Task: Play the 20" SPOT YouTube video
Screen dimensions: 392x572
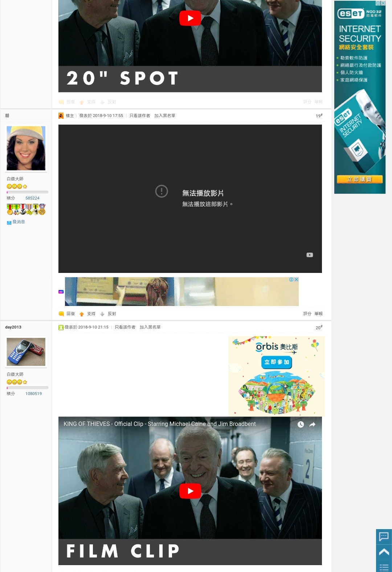Action: [190, 18]
